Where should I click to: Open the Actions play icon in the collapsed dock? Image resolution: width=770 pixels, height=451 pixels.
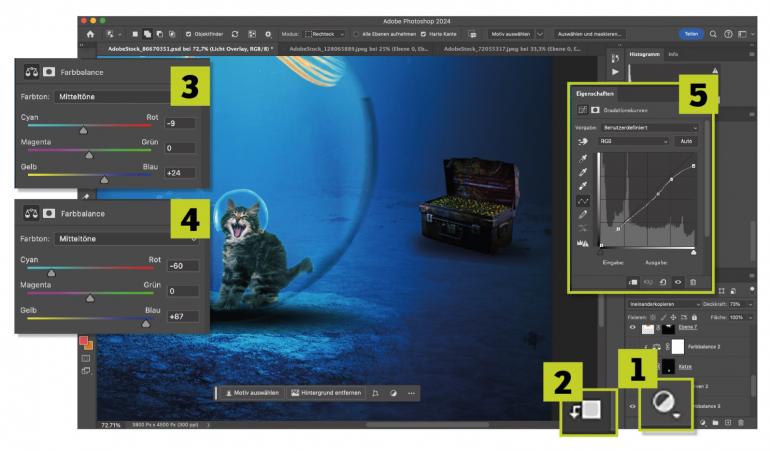pyautogui.click(x=615, y=72)
